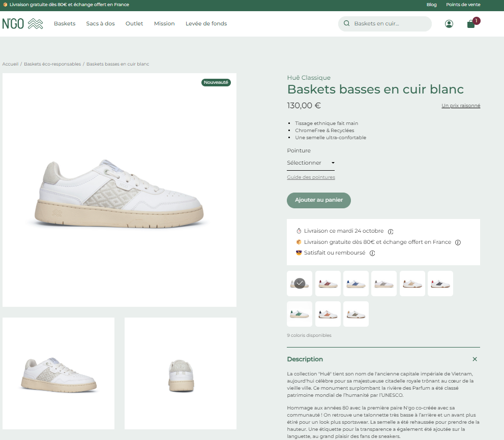The width and height of the screenshot is (504, 440).
Task: Open the Outlet menu item
Action: click(134, 24)
